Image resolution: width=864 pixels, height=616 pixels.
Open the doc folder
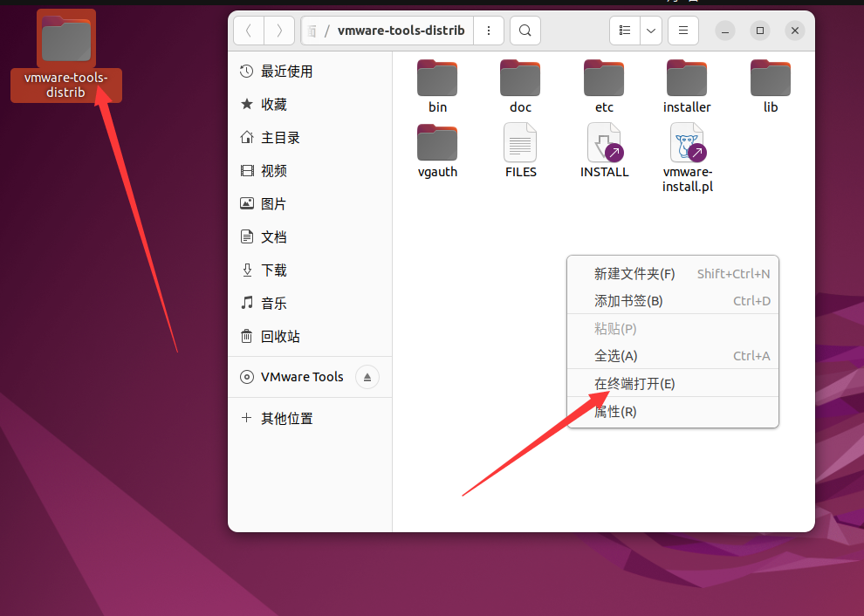click(520, 86)
